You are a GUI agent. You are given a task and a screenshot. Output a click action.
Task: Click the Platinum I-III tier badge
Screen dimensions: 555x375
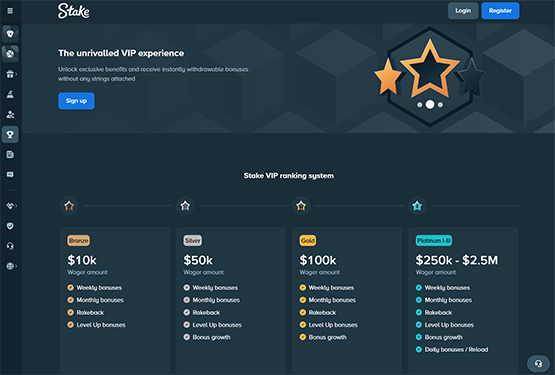434,241
